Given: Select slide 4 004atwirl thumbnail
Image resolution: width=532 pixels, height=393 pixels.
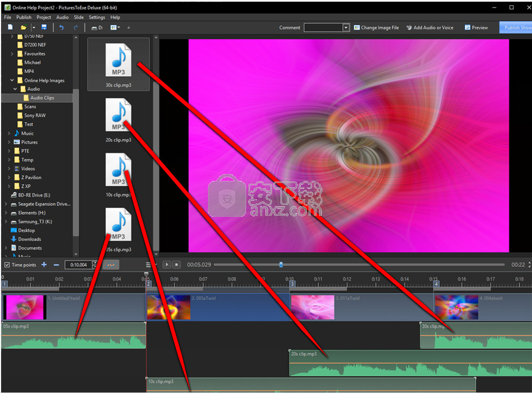Looking at the screenshot, I should (456, 307).
